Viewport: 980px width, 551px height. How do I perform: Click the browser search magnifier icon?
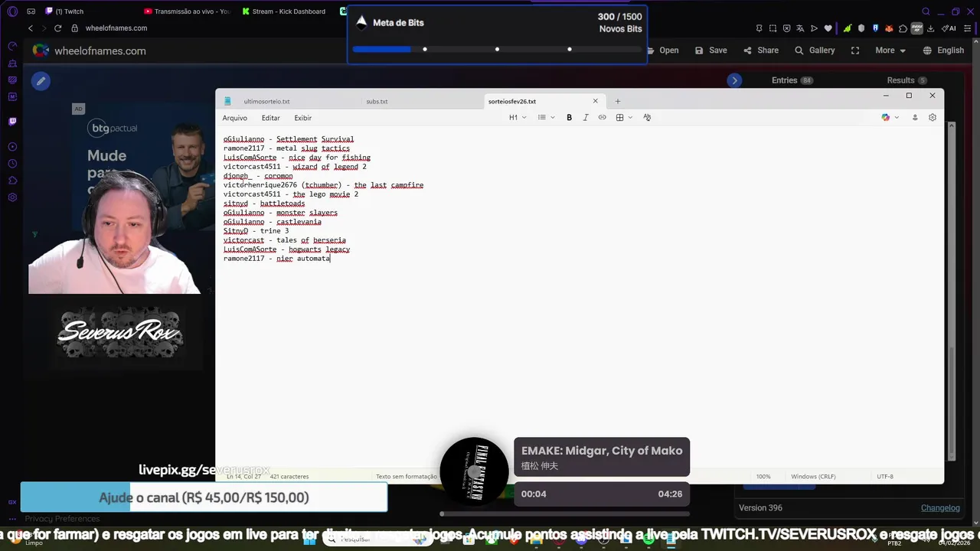pos(926,11)
